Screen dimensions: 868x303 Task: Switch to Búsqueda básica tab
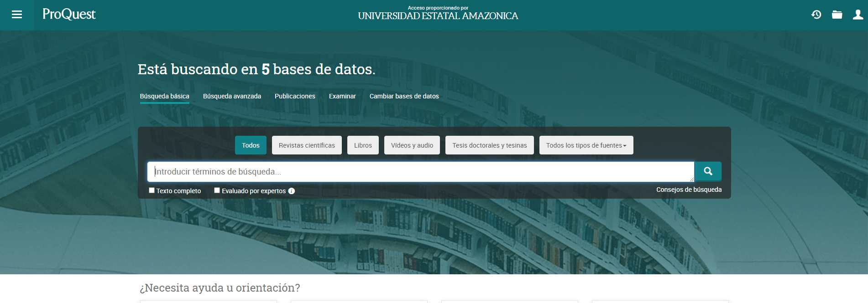point(164,96)
